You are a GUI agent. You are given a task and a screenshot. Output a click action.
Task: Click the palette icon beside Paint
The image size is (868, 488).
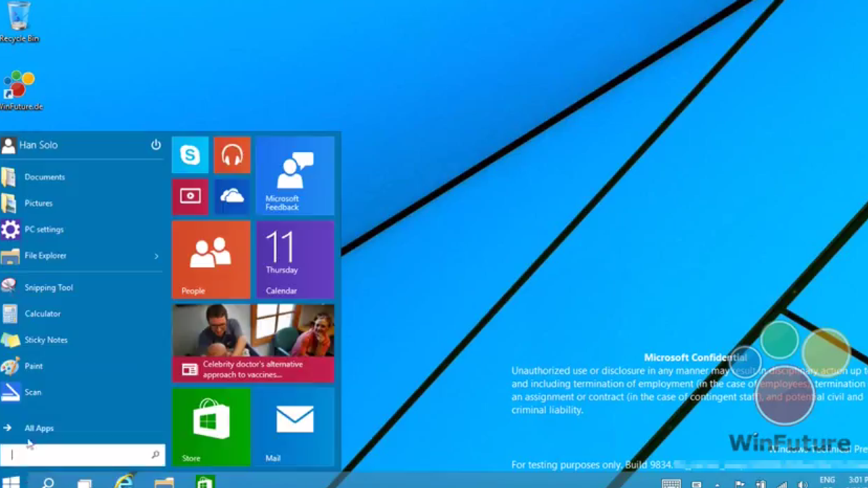click(x=9, y=366)
